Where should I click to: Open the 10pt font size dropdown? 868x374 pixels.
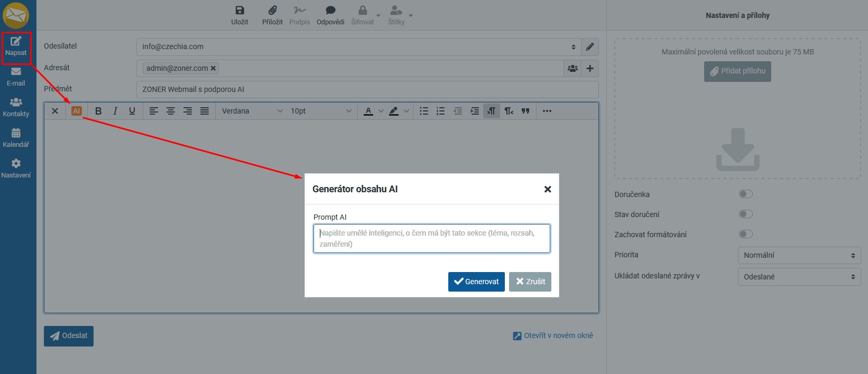[320, 111]
